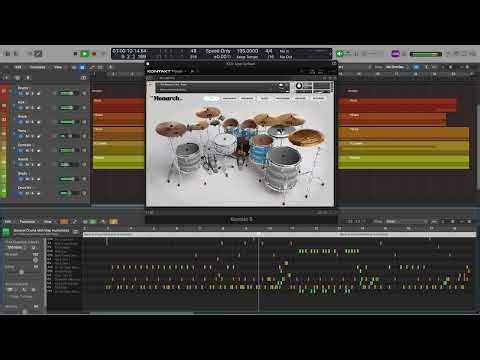The width and height of the screenshot is (480, 360).
Task: Select the last tab in the Monarch tab row
Action: [318, 98]
